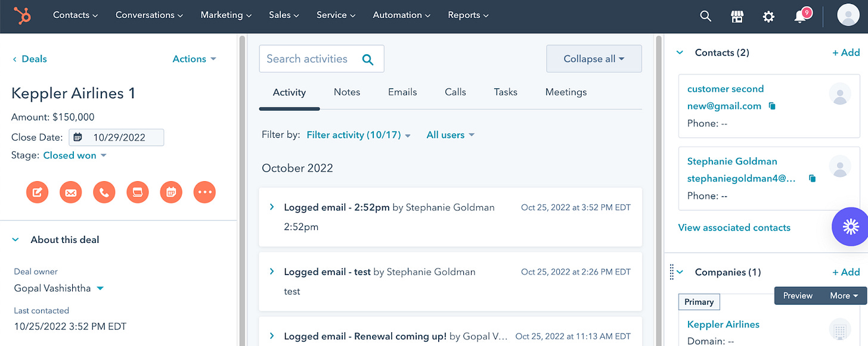
Task: Open the Reports navigation menu
Action: [x=468, y=15]
